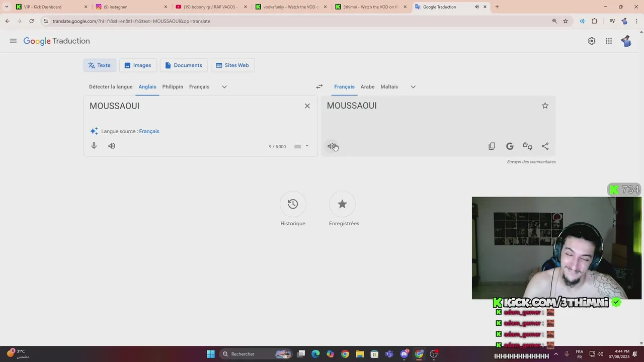644x362 pixels.
Task: Click the Google Traduction logo
Action: click(x=56, y=41)
